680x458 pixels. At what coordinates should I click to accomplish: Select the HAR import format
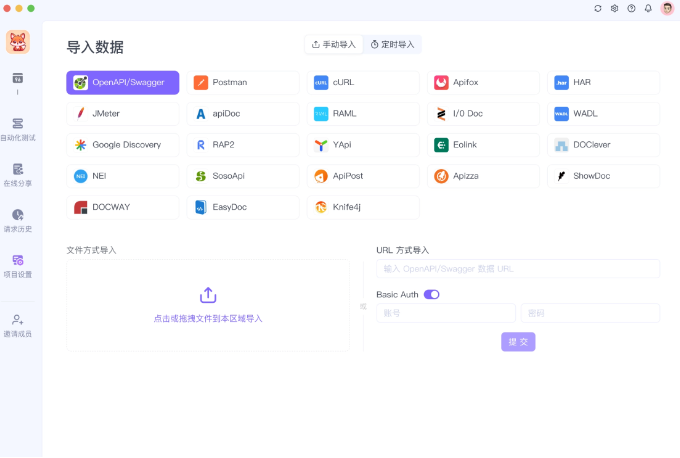(x=603, y=82)
